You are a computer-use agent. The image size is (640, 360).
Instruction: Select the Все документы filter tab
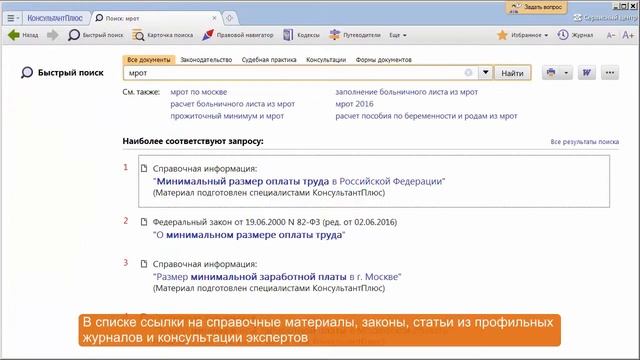click(x=149, y=60)
